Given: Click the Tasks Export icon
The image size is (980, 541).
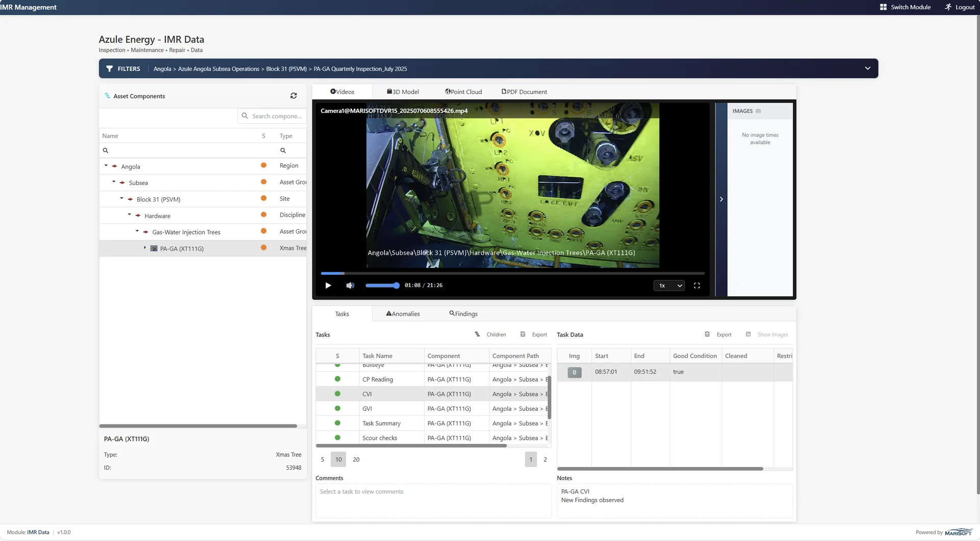Looking at the screenshot, I should point(523,334).
